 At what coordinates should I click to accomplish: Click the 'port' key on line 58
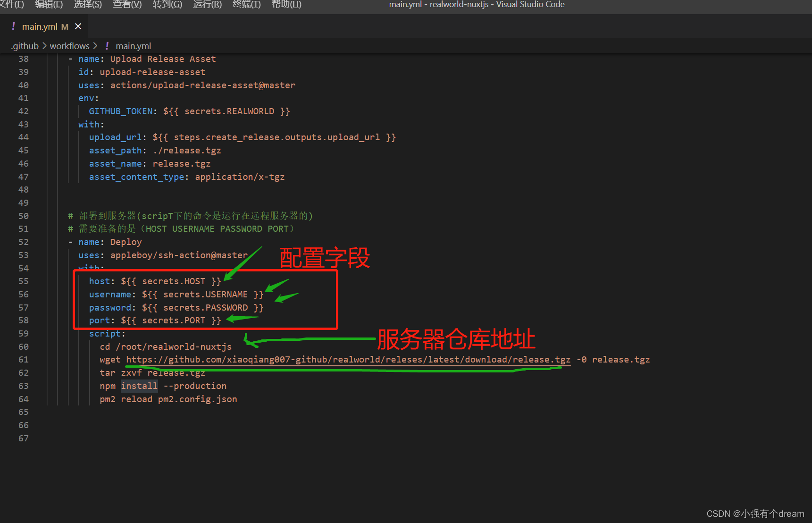click(x=99, y=321)
